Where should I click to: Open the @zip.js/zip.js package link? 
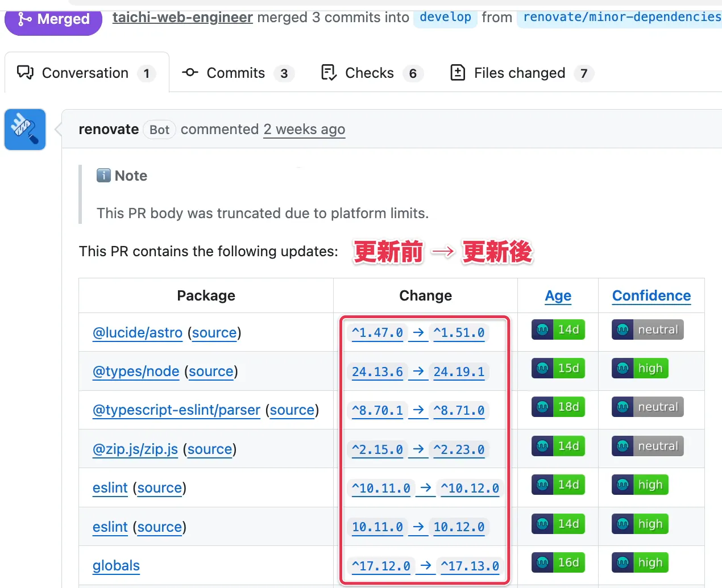(x=135, y=449)
